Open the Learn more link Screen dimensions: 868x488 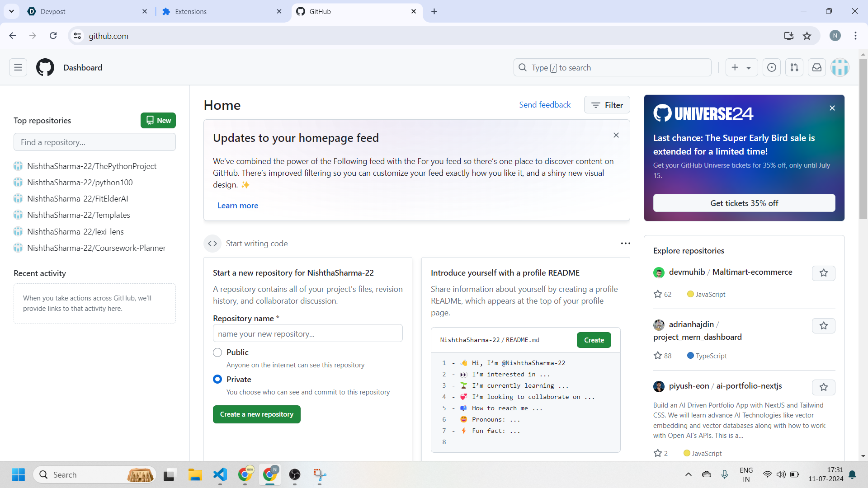238,206
